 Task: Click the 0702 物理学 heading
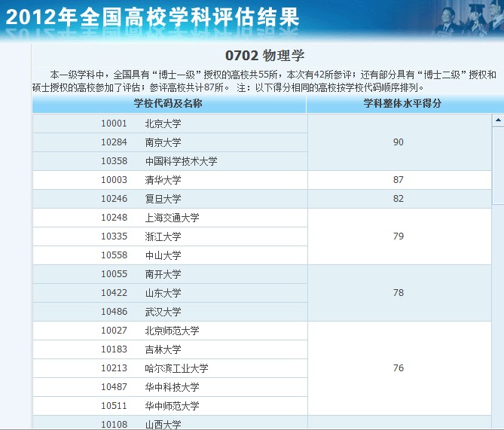(265, 56)
